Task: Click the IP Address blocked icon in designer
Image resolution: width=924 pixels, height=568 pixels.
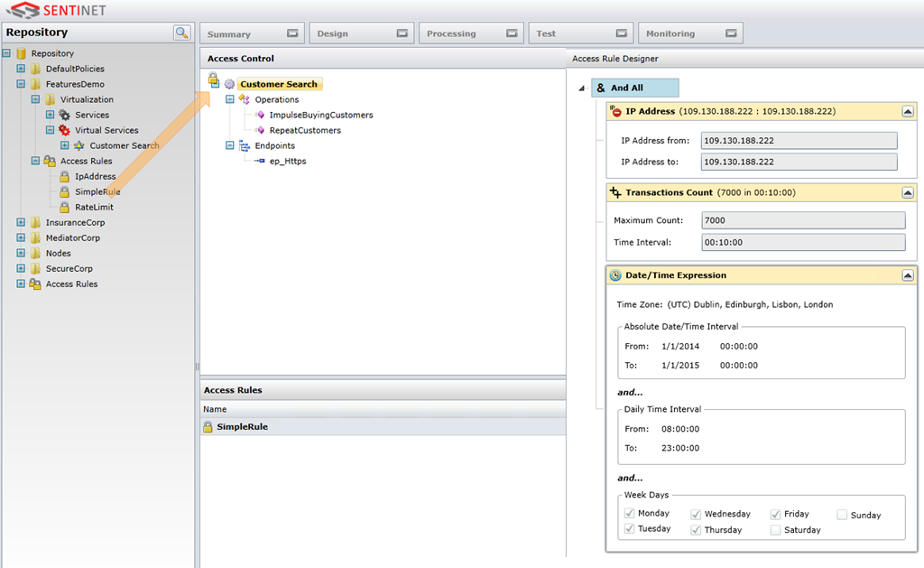Action: pos(616,111)
